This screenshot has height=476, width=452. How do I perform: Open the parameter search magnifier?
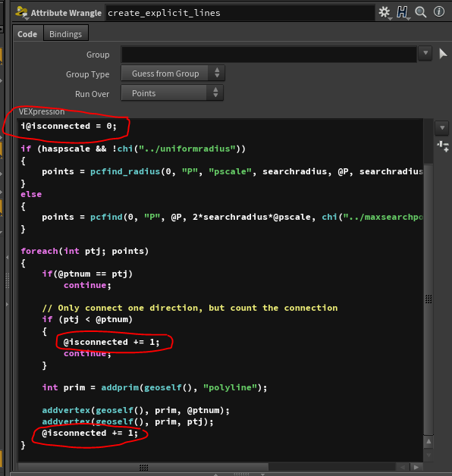pyautogui.click(x=421, y=12)
